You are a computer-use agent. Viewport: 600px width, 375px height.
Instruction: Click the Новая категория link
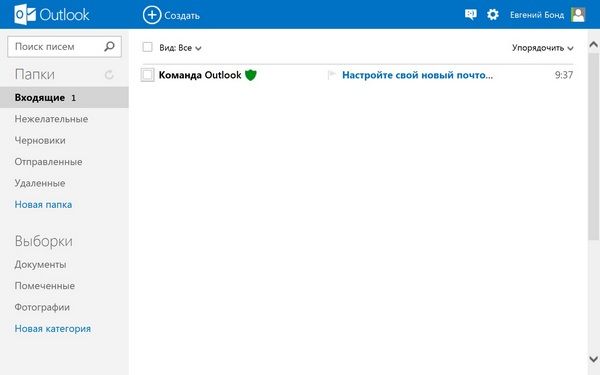[53, 329]
